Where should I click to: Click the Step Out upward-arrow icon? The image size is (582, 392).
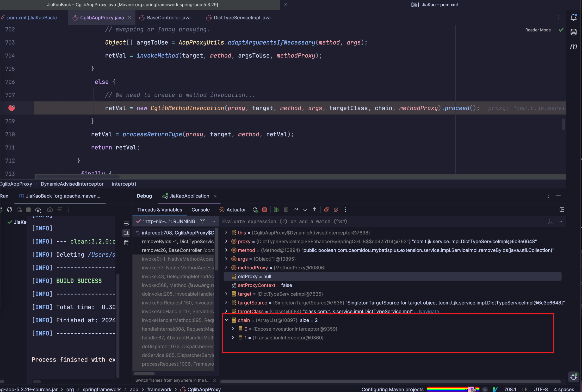314,210
